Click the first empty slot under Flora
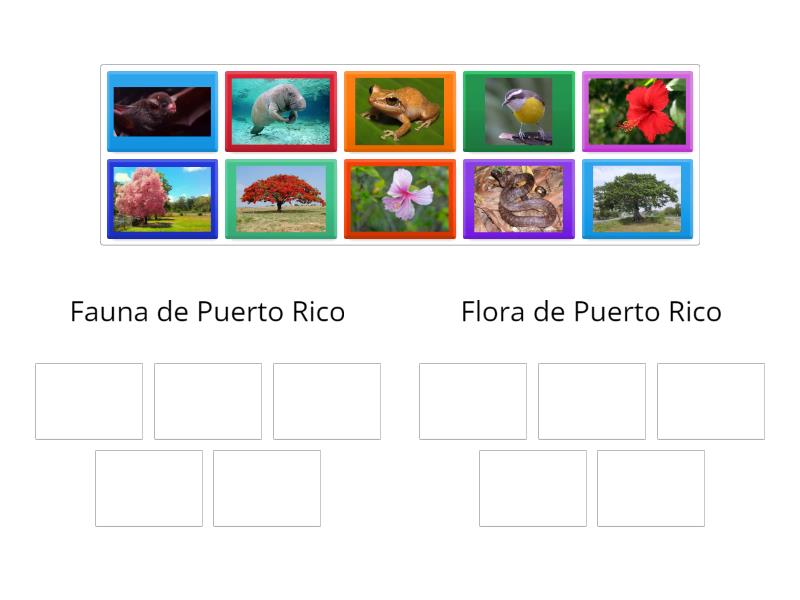The height and width of the screenshot is (600, 800). tap(472, 401)
